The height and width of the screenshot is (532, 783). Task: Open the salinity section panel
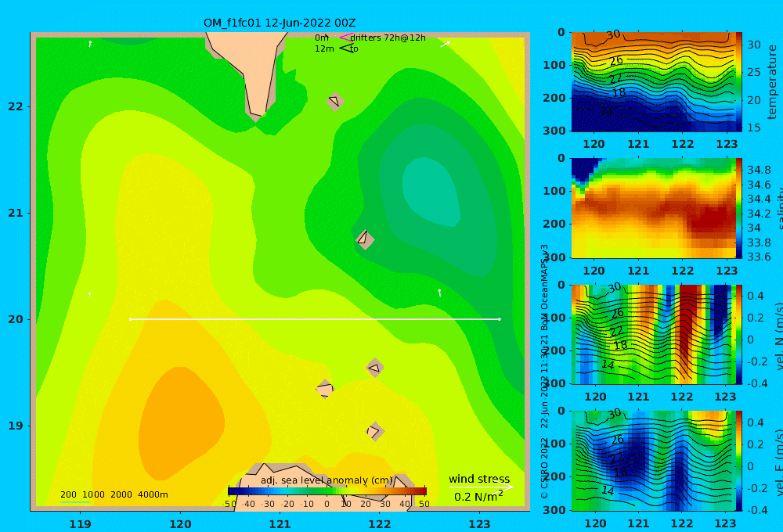pos(653,208)
